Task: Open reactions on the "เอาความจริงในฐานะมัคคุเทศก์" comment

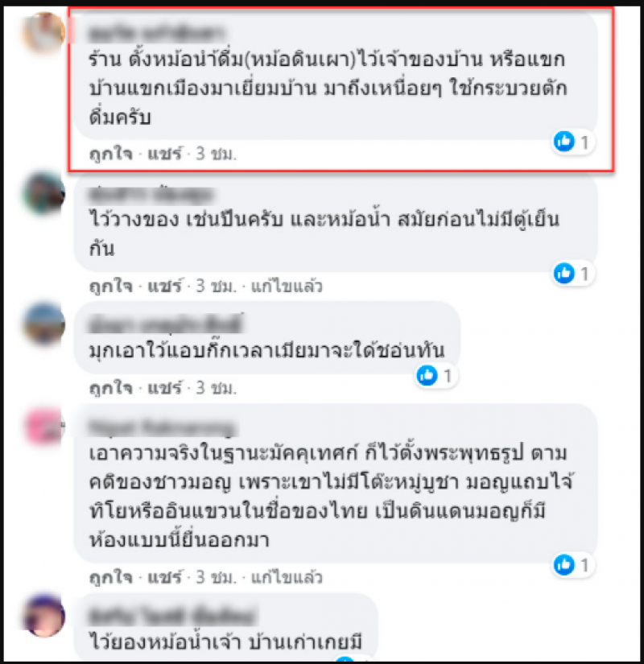Action: 573,564
